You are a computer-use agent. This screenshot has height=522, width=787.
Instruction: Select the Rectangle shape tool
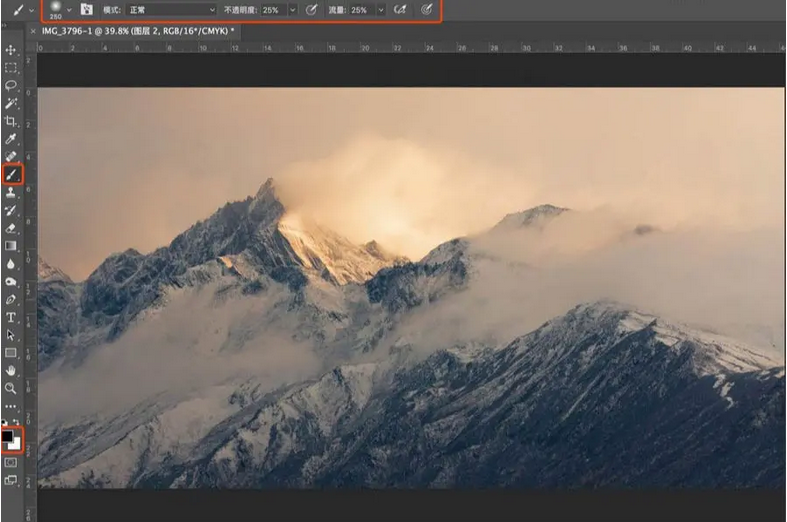(x=11, y=353)
